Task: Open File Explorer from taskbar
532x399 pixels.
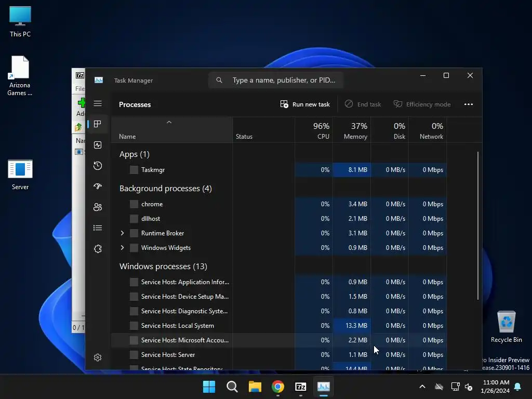Action: click(255, 387)
